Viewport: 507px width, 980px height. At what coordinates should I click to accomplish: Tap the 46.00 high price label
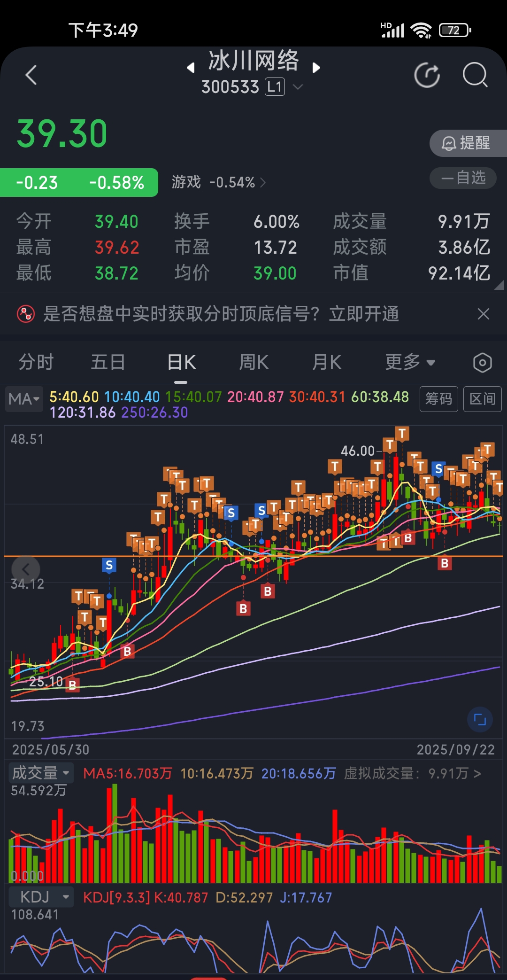(358, 451)
